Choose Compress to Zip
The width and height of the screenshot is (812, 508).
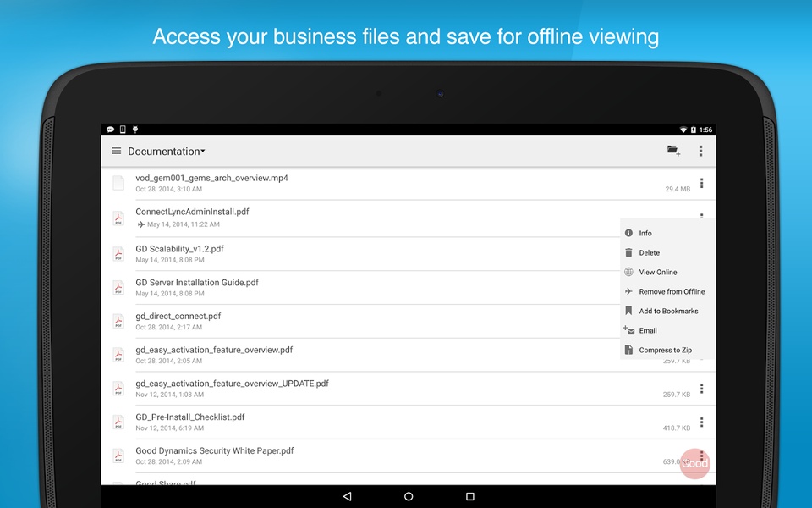coord(667,350)
